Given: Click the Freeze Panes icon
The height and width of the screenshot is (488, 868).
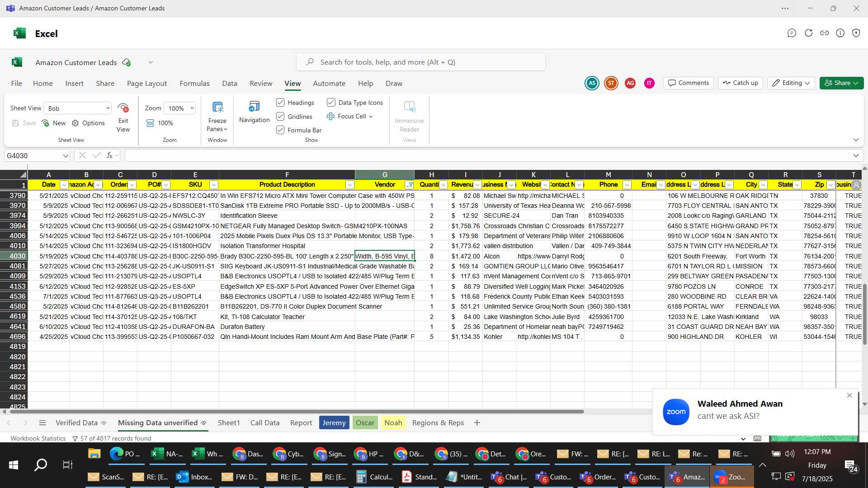Looking at the screenshot, I should point(217,108).
